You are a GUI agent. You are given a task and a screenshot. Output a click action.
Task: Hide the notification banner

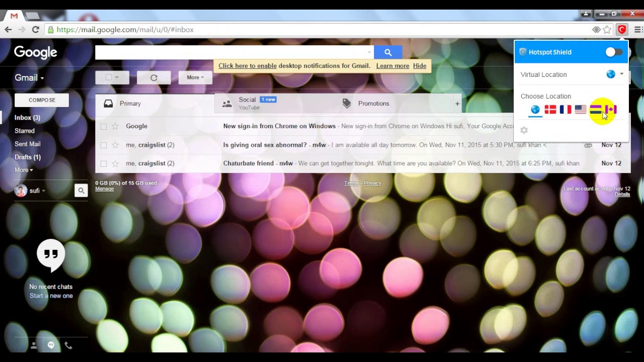coord(420,66)
